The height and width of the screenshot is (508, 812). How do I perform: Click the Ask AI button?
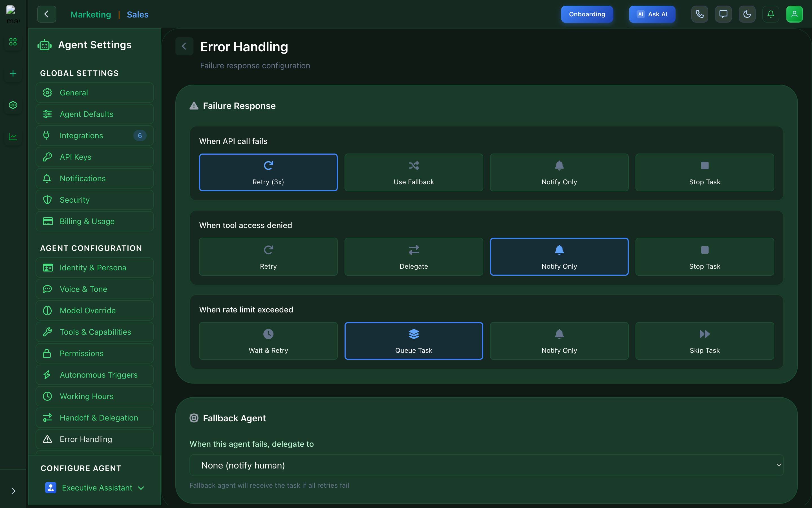[652, 14]
